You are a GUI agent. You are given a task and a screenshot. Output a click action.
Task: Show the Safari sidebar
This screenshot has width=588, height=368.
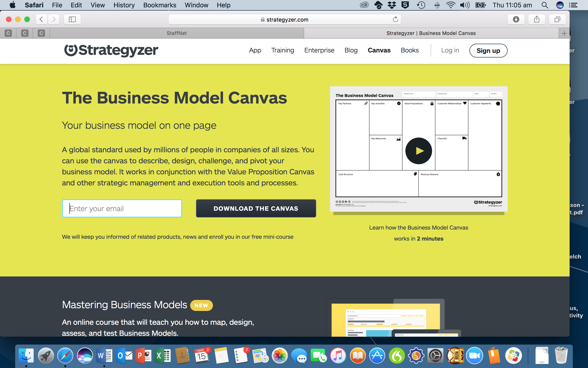tap(72, 19)
